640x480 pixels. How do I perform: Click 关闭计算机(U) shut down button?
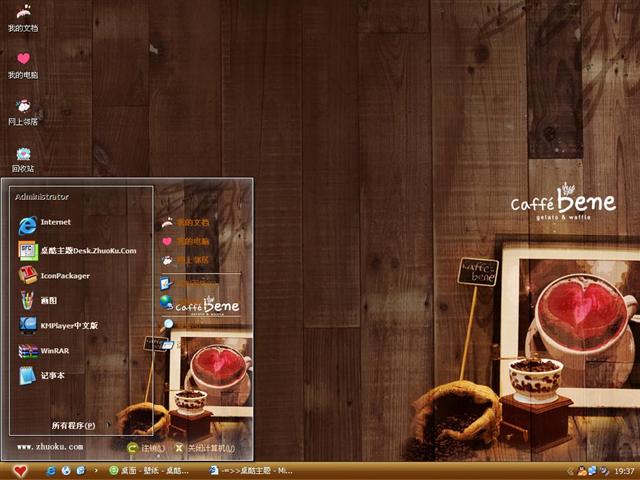tap(205, 448)
